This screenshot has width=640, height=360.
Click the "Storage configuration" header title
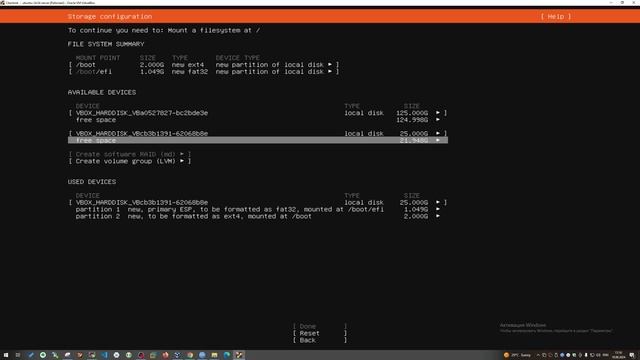click(x=110, y=16)
